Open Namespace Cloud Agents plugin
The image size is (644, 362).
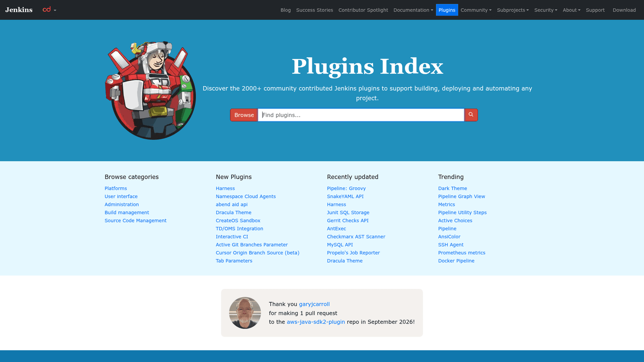246,197
